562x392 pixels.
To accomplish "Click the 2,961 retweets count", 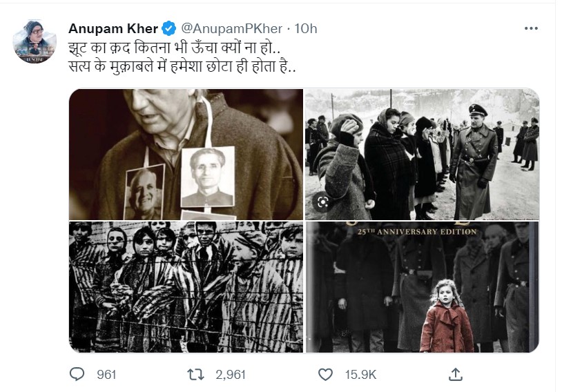I will 231,374.
